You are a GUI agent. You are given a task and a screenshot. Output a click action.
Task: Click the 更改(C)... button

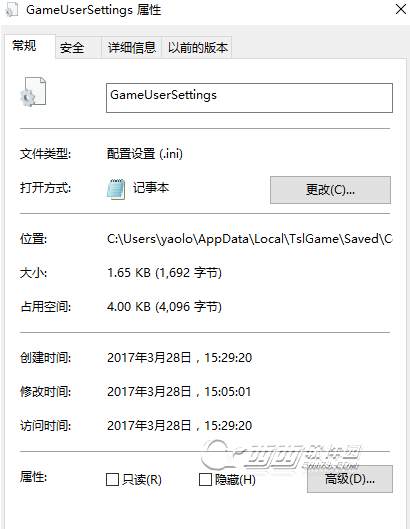pyautogui.click(x=330, y=190)
